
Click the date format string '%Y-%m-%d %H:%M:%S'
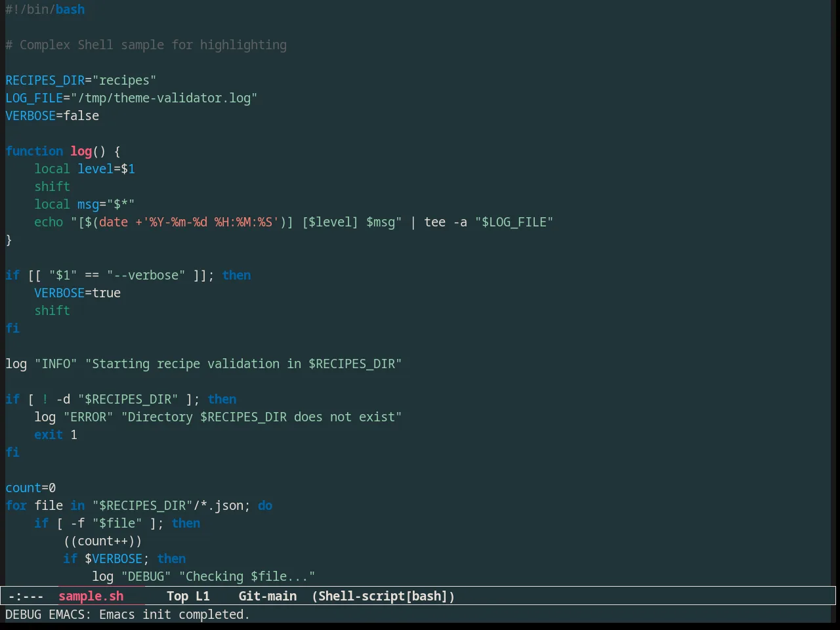tap(211, 222)
